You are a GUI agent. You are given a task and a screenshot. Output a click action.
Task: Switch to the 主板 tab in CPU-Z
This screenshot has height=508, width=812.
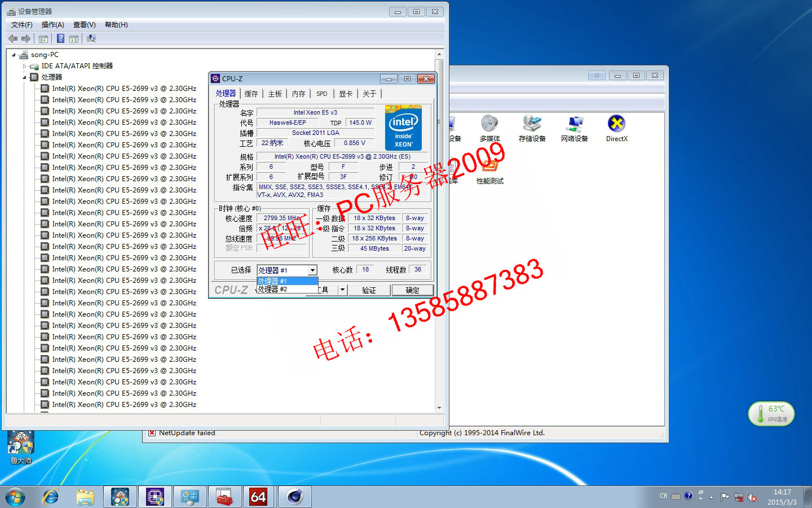275,94
